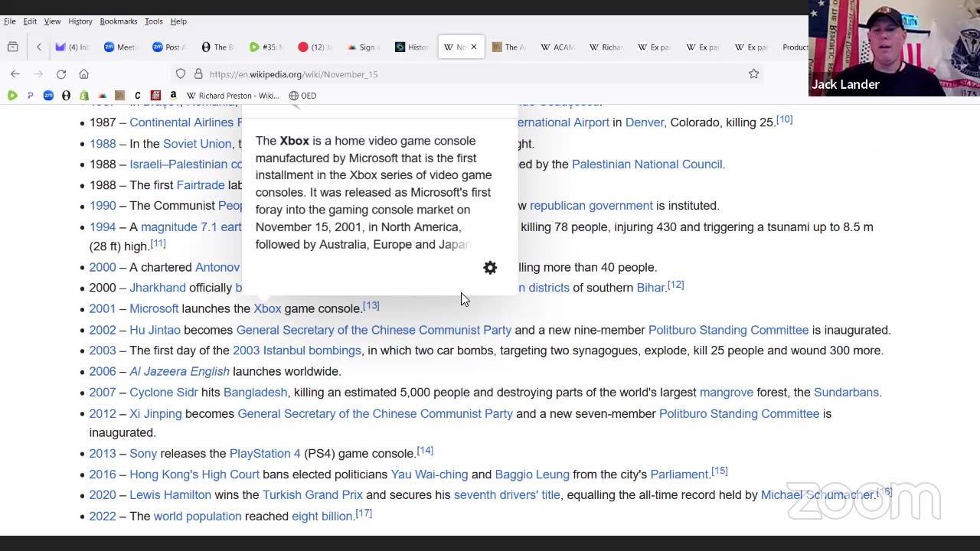This screenshot has width=980, height=551.
Task: Open the Palestinian National Council link
Action: pos(647,165)
